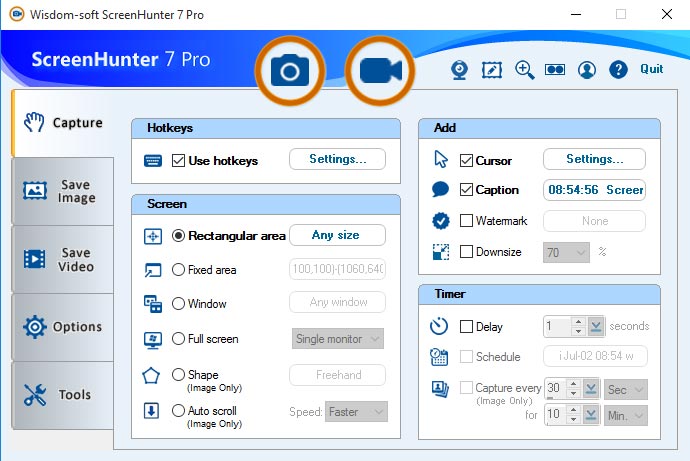The height and width of the screenshot is (461, 690).
Task: Open the webcam tool icon
Action: [459, 70]
